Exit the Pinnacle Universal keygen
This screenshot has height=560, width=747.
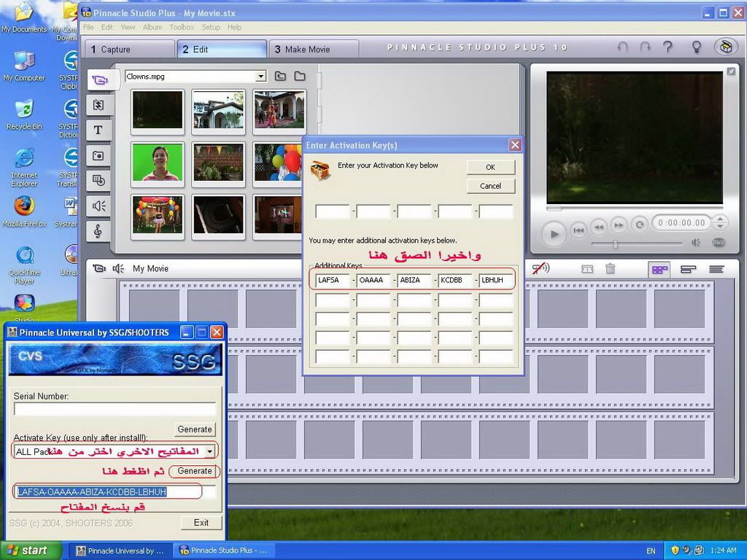pos(201,522)
